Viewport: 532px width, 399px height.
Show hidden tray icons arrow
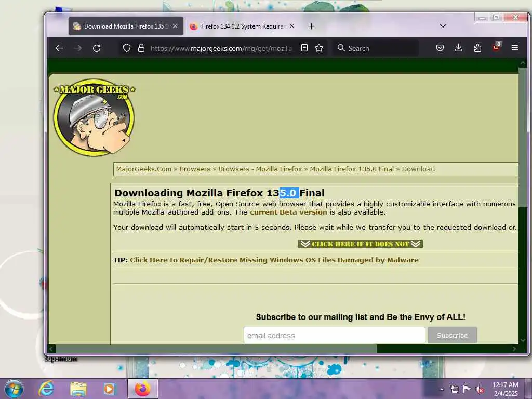point(442,389)
